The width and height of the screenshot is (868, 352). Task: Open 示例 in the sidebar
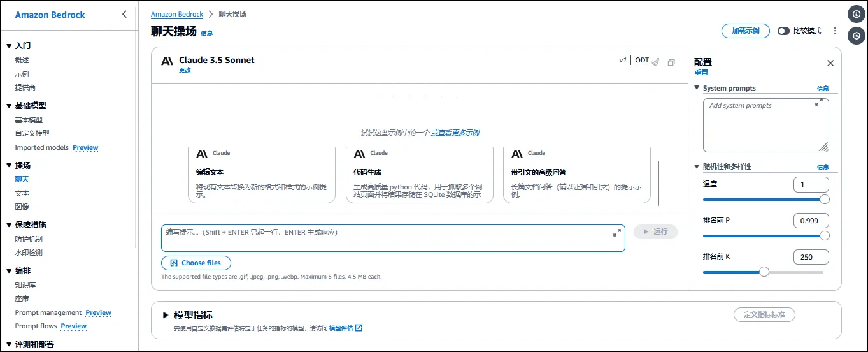22,74
